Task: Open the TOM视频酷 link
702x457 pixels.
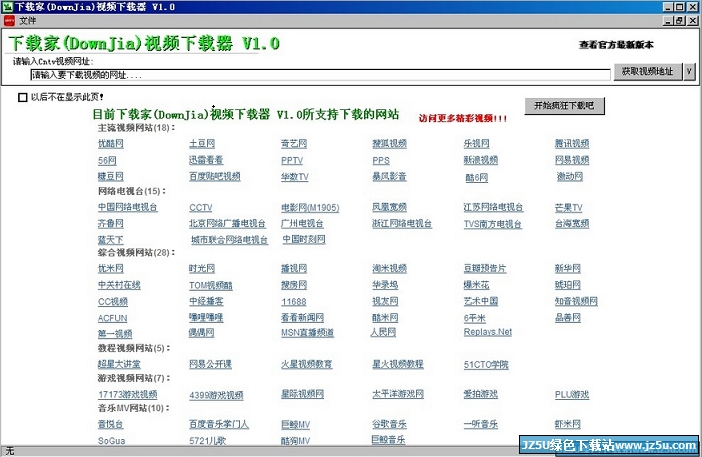Action: pyautogui.click(x=211, y=285)
